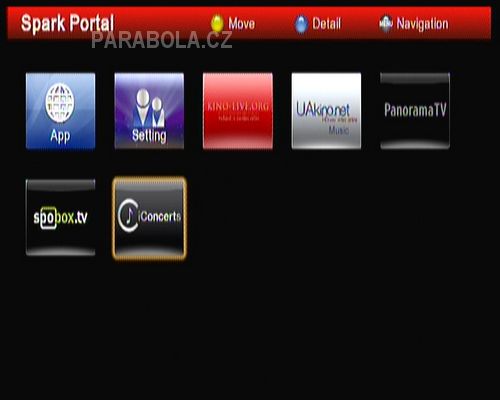
Task: Click the Navigation d-pad icon
Action: click(386, 24)
